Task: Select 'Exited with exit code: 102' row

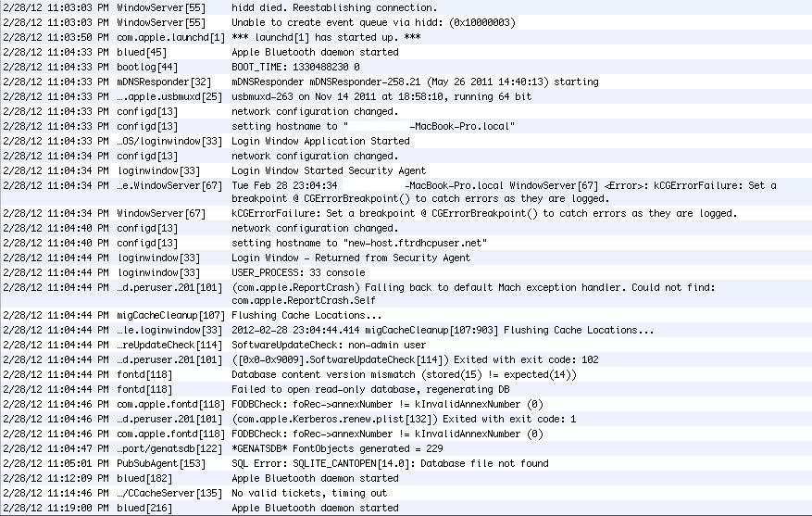Action: pos(406,360)
